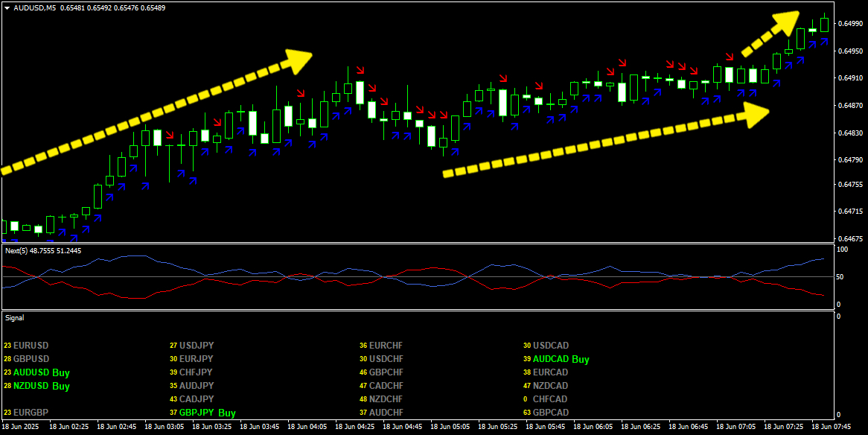
Task: Select EURUSD in the Signal panel
Action: [x=31, y=346]
